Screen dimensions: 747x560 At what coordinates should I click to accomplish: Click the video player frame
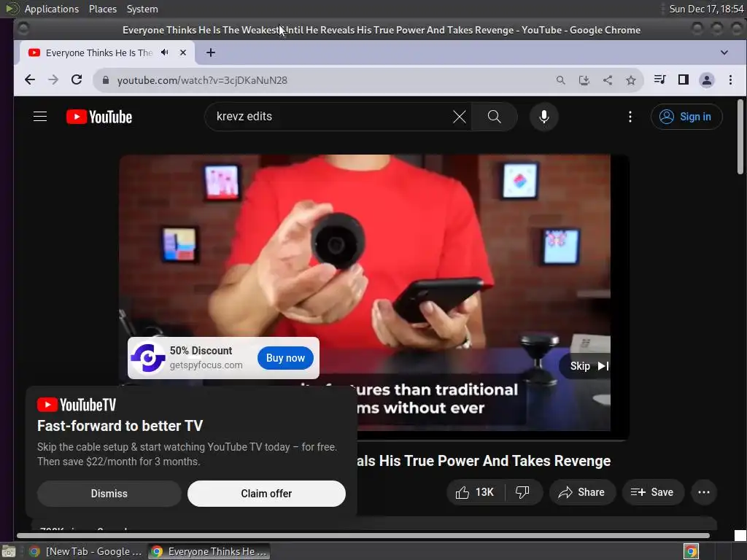point(374,297)
